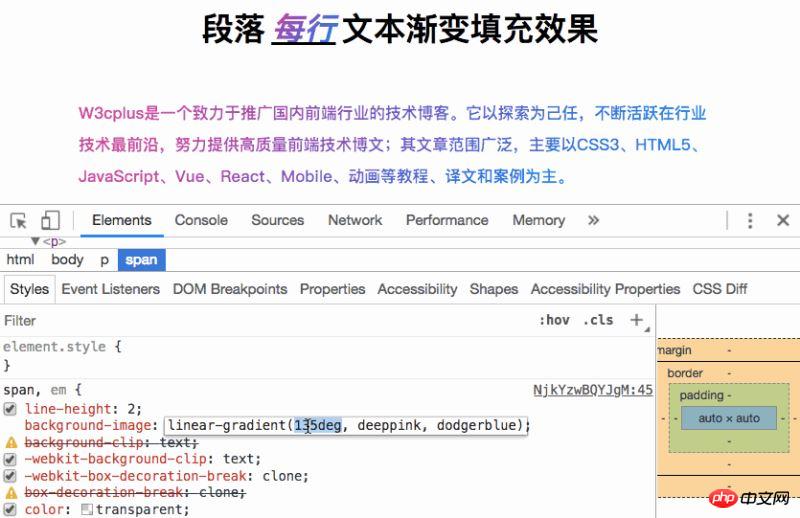Open the CSS Diff sub-tab
Viewport: 800px width, 518px height.
point(719,289)
